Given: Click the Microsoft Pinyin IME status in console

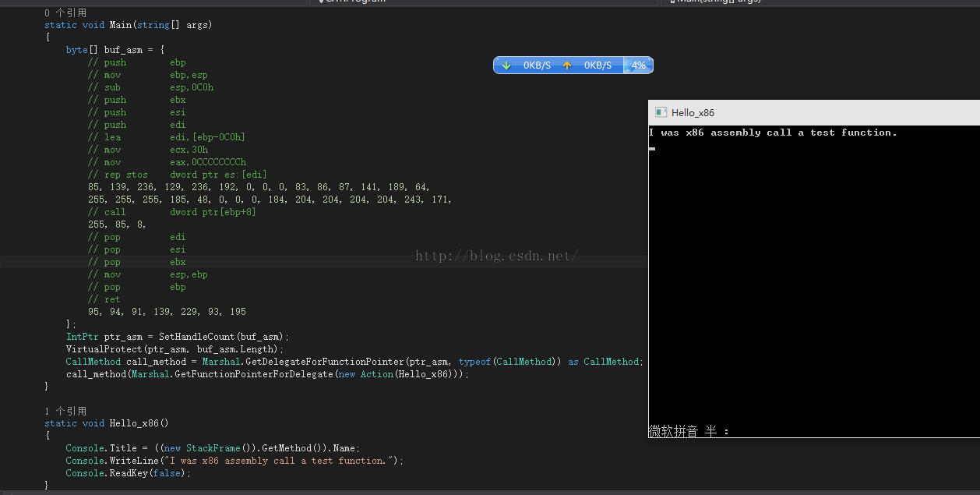Looking at the screenshot, I should point(689,431).
